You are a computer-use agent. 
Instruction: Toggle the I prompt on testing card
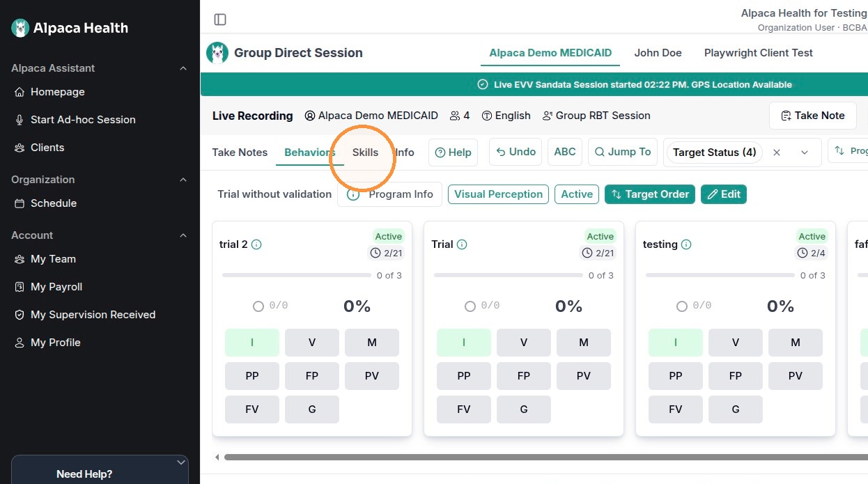676,343
